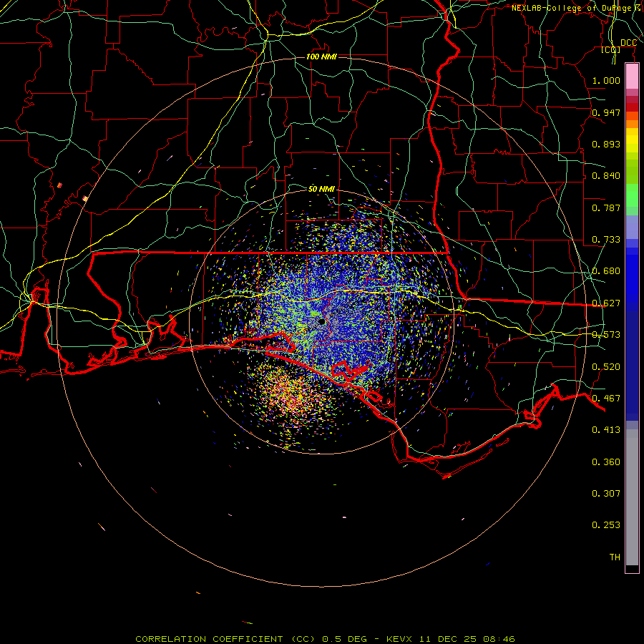Click the TH threshold label on scale
The width and height of the screenshot is (644, 644).
pos(615,557)
